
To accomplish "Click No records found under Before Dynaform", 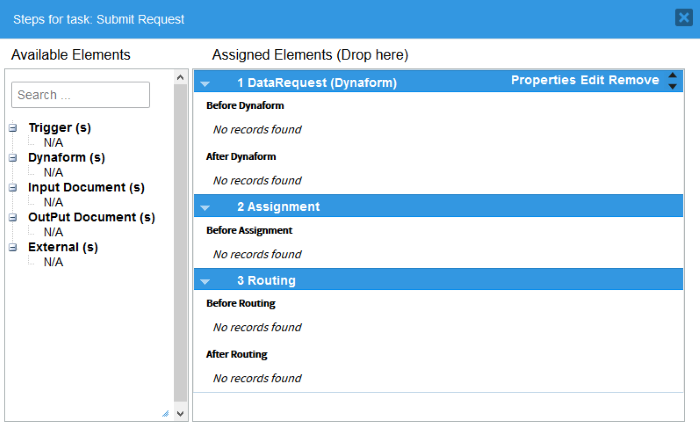I will point(257,129).
